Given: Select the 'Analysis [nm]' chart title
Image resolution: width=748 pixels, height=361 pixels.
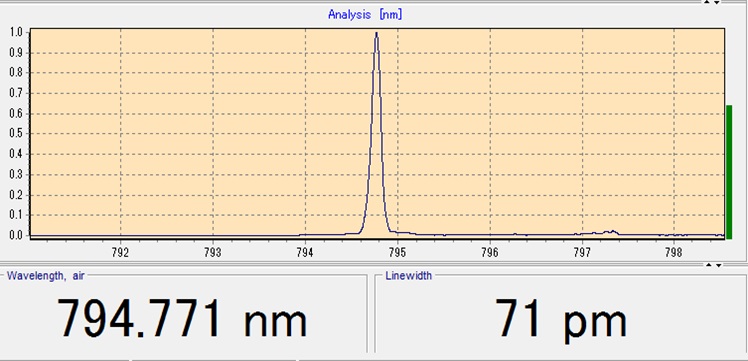Looking at the screenshot, I should pos(365,14).
